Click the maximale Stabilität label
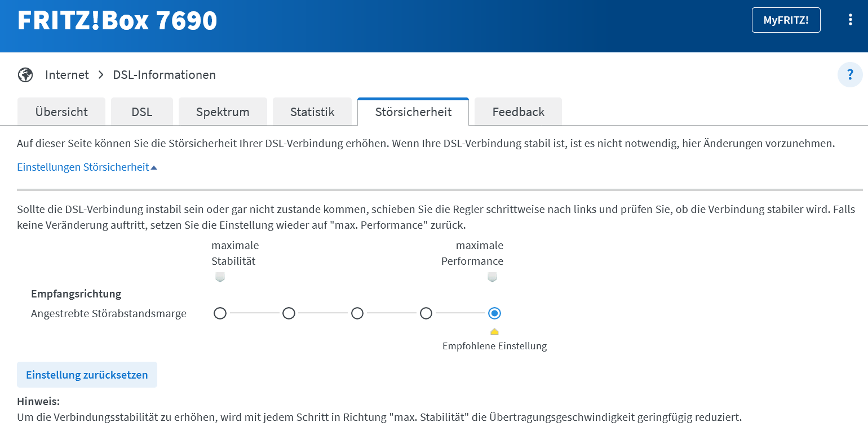 coord(235,254)
